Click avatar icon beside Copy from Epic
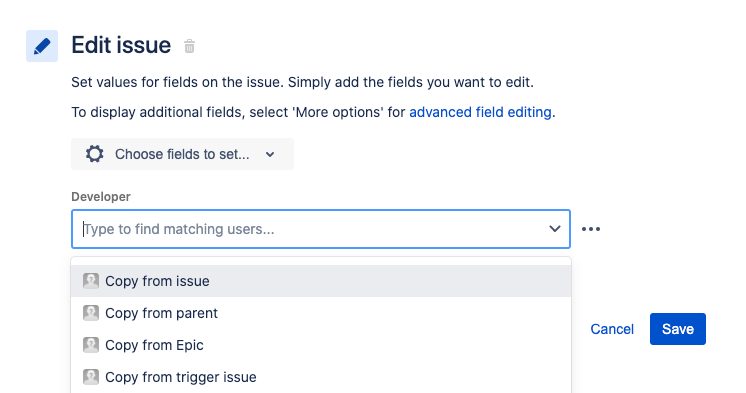Screen dimensions: 746x393 (x=91, y=345)
